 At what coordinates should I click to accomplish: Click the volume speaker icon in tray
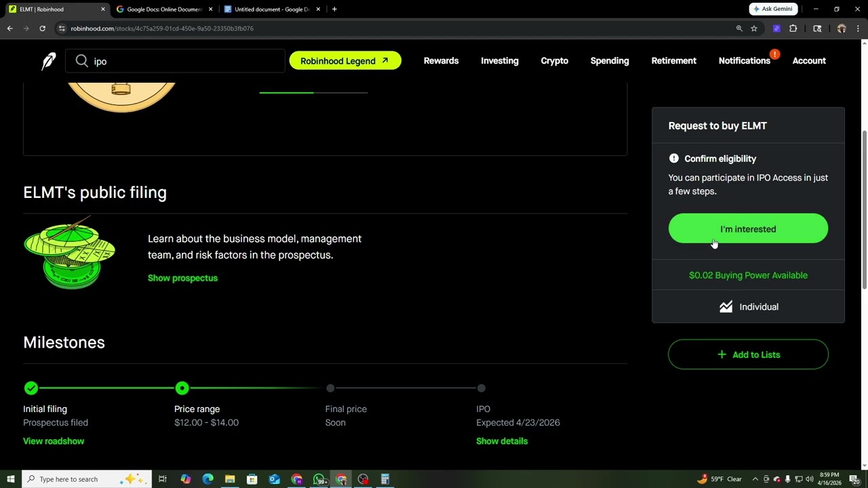[x=809, y=479]
